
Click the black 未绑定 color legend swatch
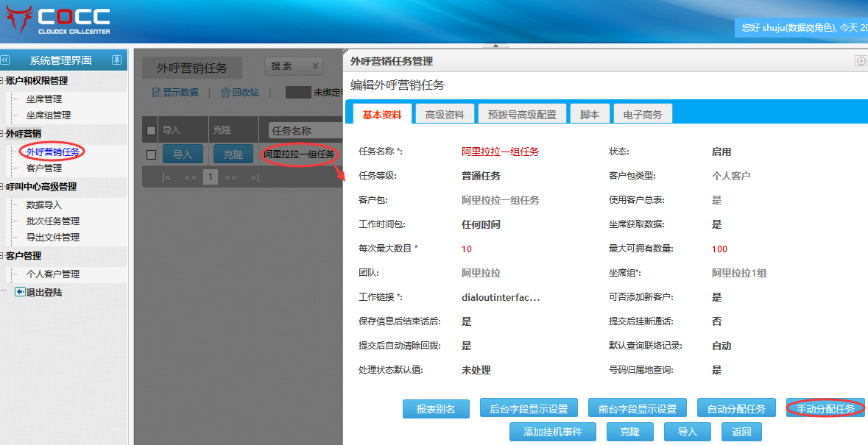point(297,93)
